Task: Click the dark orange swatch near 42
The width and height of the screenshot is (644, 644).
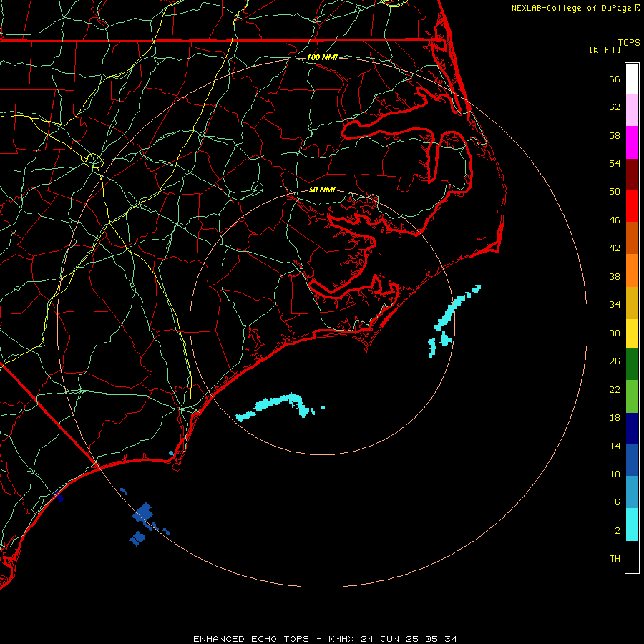Action: pos(632,238)
